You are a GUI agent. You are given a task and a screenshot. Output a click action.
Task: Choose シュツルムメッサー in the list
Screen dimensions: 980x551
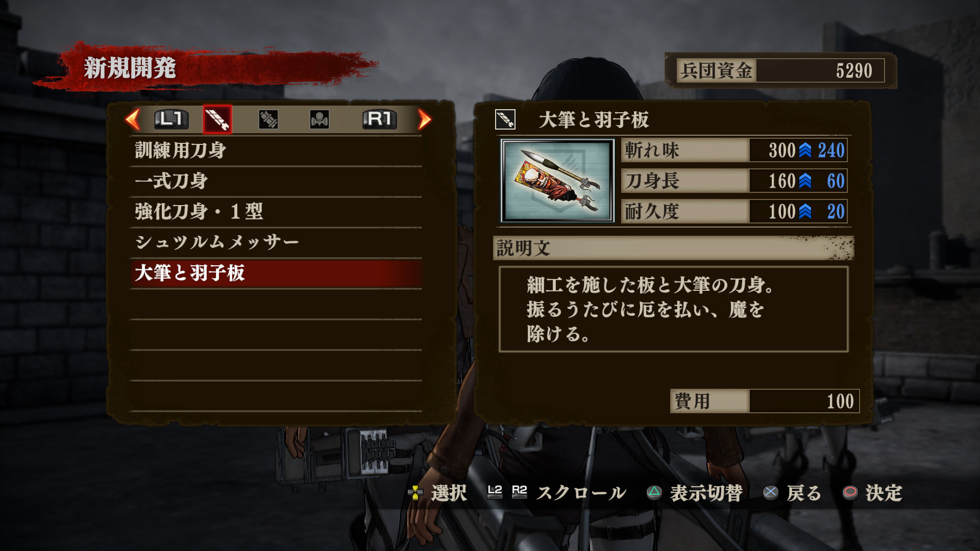tap(276, 242)
